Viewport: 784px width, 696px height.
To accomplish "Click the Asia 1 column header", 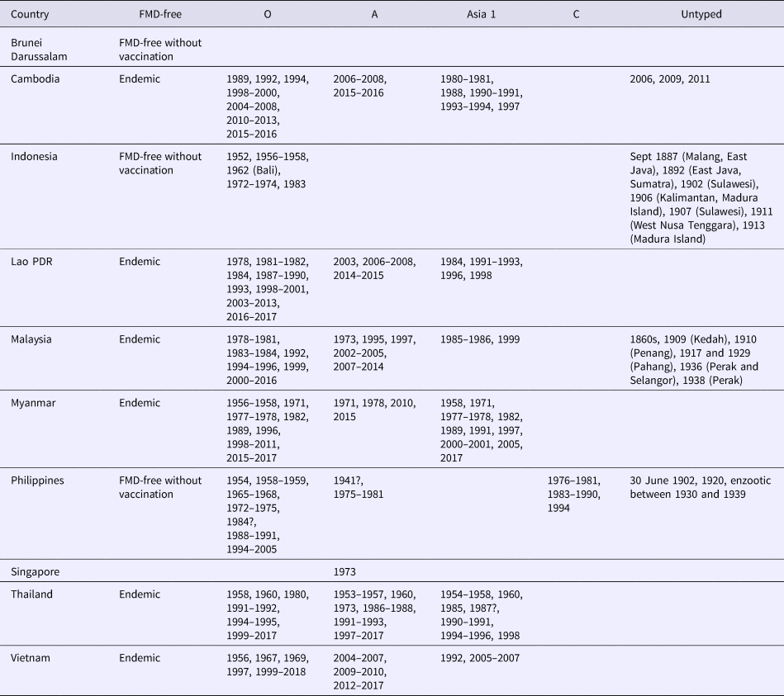I will (479, 14).
